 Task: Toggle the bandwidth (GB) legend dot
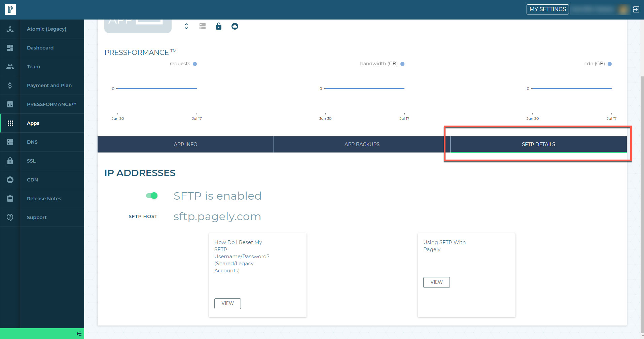[403, 64]
